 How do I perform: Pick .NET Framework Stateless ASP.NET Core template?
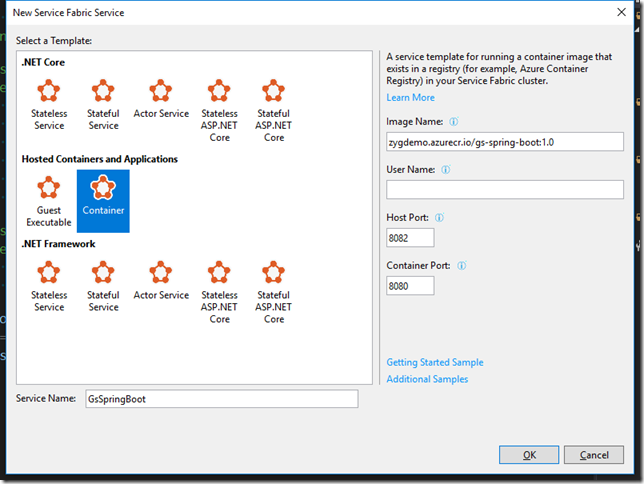click(219, 292)
